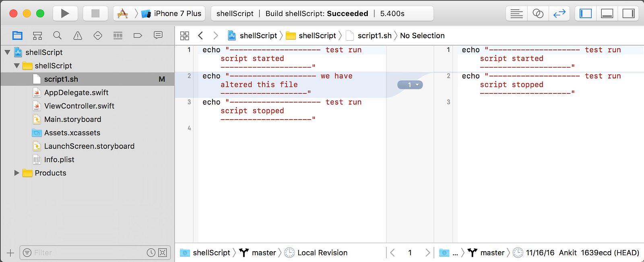Click the altered line "we have" in left editor
The image size is (644, 262).
(x=336, y=76)
